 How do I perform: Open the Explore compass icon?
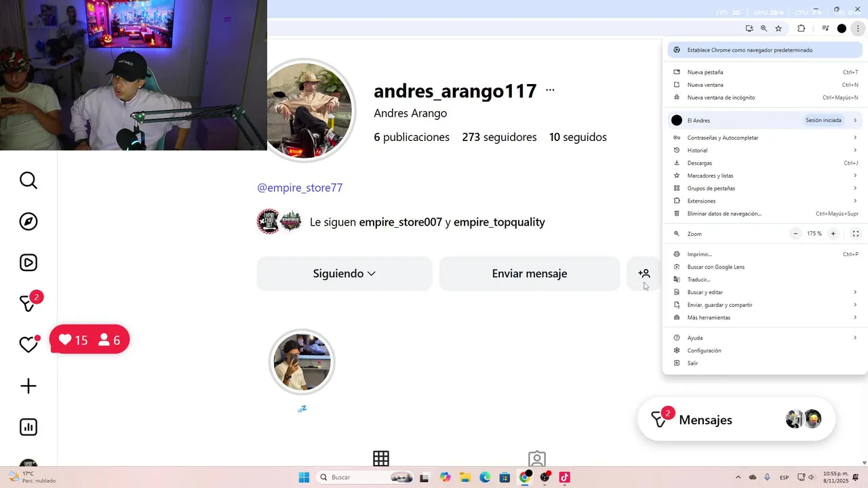(28, 222)
